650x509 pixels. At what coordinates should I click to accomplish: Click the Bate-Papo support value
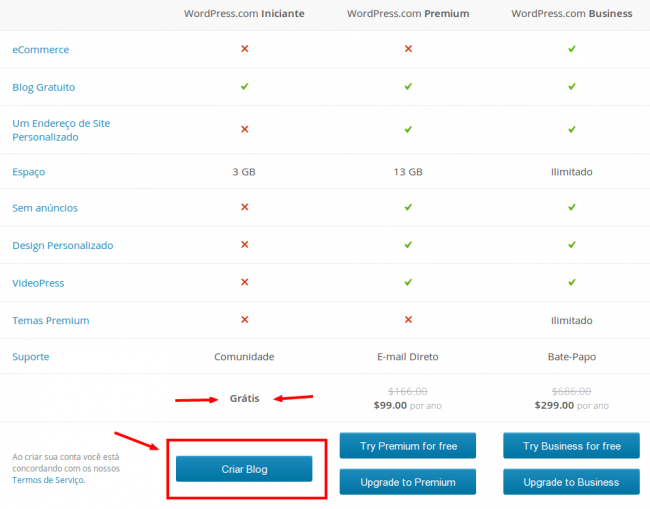[572, 357]
